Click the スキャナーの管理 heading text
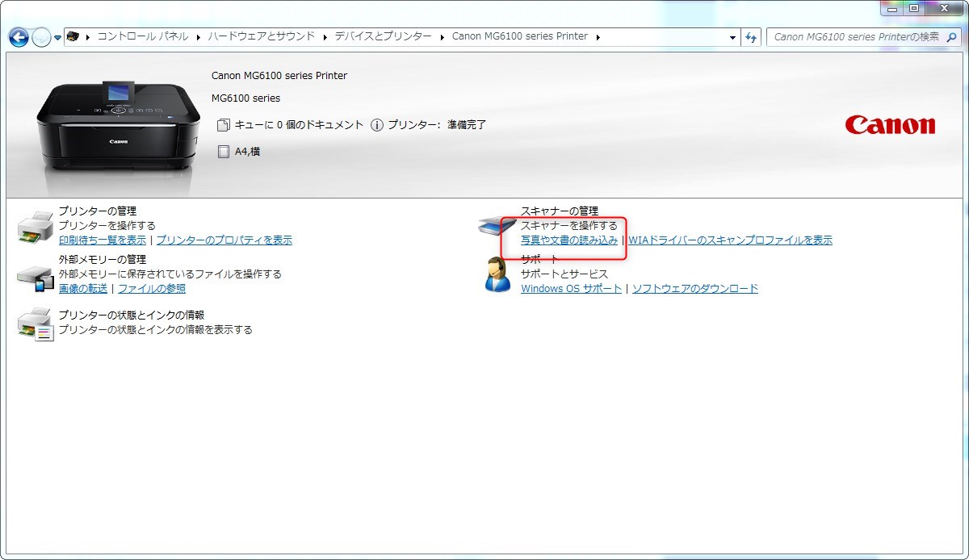 pyautogui.click(x=560, y=211)
